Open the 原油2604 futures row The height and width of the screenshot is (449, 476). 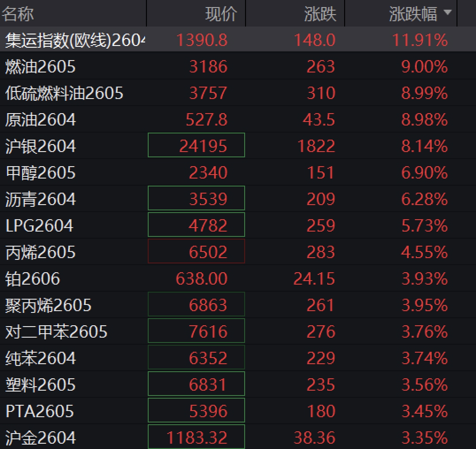(x=41, y=120)
